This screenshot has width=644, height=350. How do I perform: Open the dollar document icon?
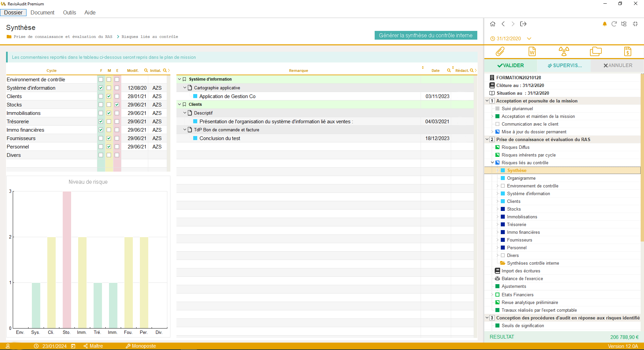click(x=628, y=52)
